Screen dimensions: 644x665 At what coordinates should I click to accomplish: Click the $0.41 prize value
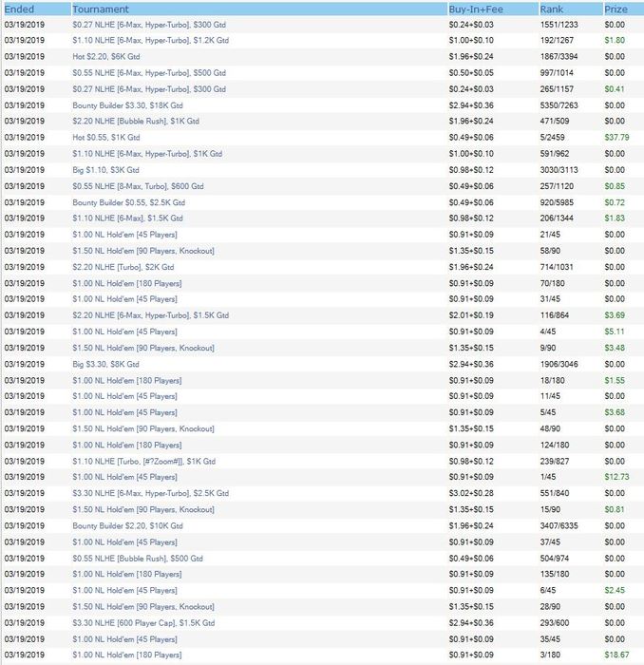pos(615,89)
